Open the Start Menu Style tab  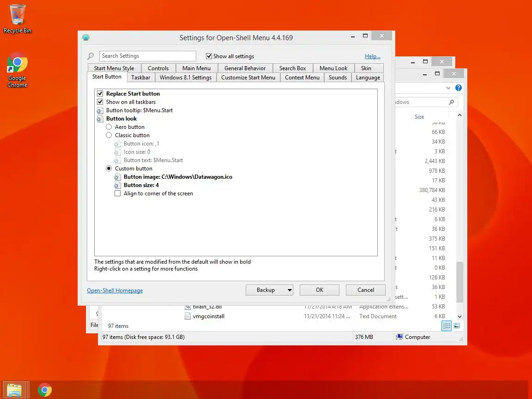click(x=114, y=68)
